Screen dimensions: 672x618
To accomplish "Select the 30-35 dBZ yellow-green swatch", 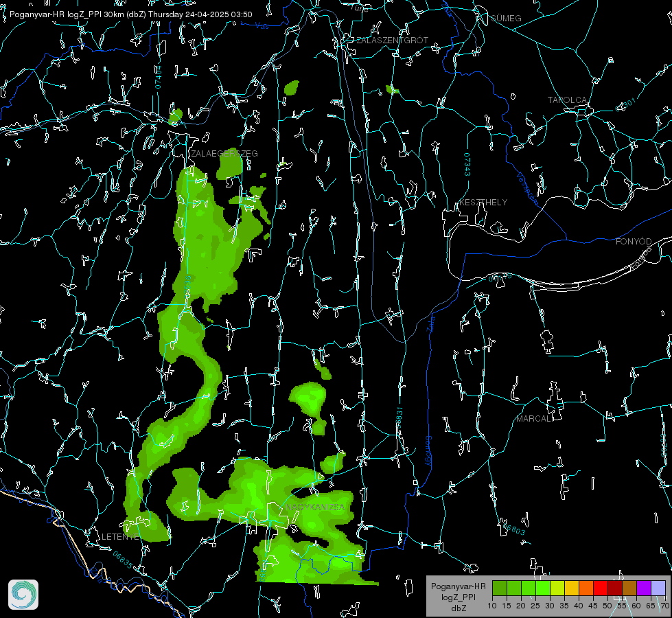I will [557, 588].
